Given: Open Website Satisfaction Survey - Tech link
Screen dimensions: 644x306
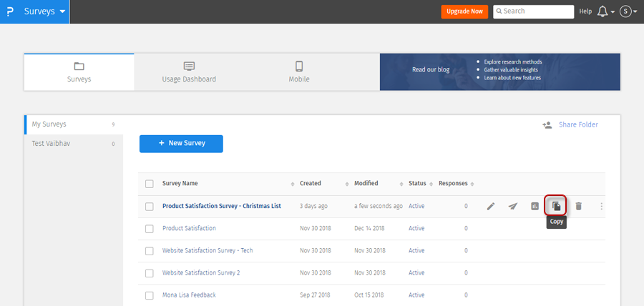Looking at the screenshot, I should pyautogui.click(x=208, y=250).
